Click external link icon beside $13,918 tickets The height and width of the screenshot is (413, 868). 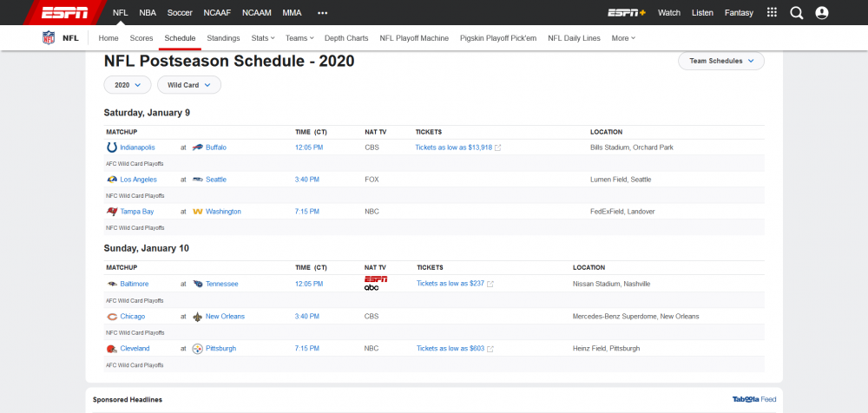(497, 147)
